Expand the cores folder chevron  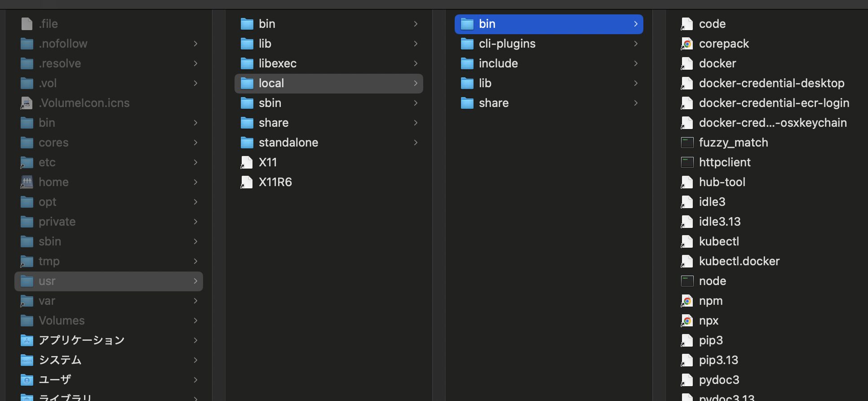point(195,143)
